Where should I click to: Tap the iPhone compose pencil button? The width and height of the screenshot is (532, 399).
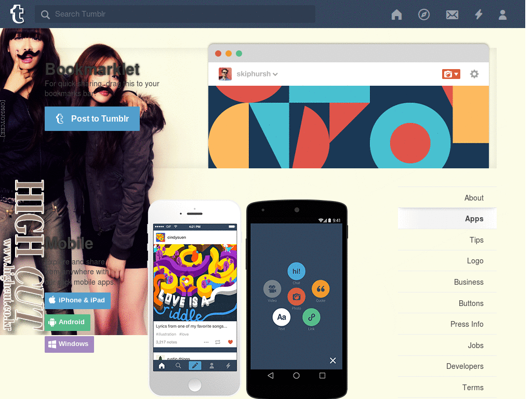pyautogui.click(x=195, y=366)
